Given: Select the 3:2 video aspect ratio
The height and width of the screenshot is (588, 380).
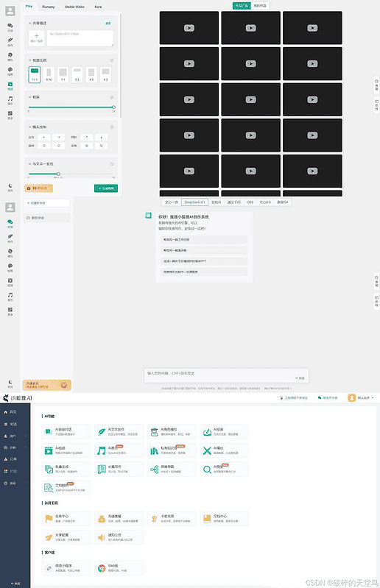Looking at the screenshot, I should click(x=77, y=74).
